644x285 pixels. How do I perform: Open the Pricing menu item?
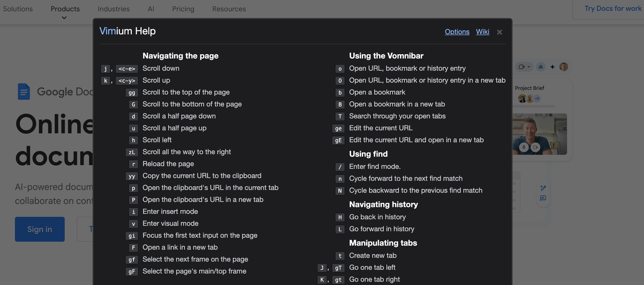point(183,9)
